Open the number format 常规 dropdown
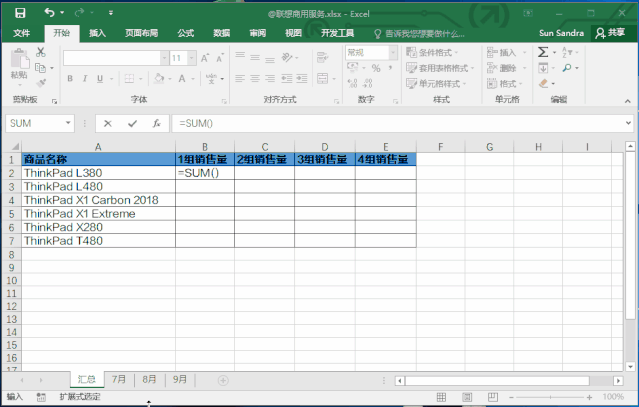Viewport: 639px width, 407px height. (393, 53)
